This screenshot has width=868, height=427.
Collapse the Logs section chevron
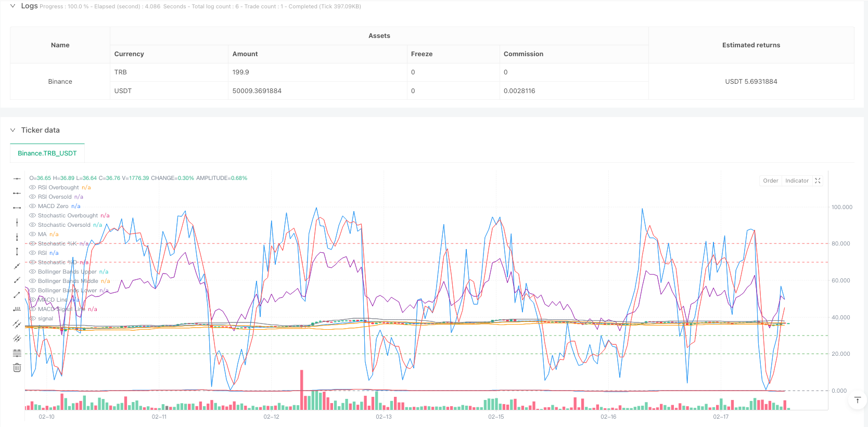(x=12, y=6)
